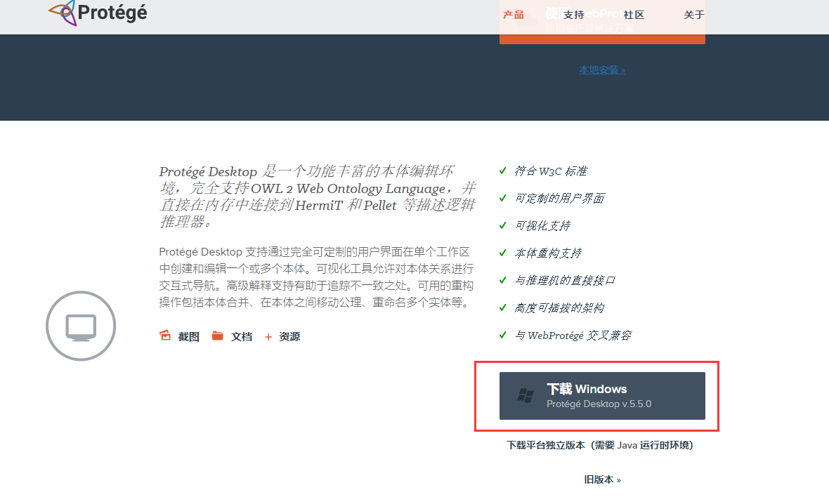The height and width of the screenshot is (504, 829).
Task: Click the 下载 Windows button
Action: (602, 396)
